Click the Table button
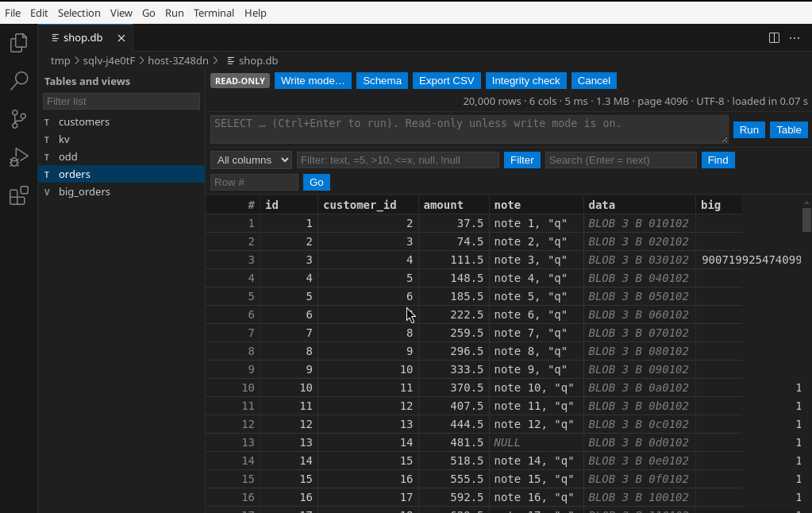 point(789,130)
